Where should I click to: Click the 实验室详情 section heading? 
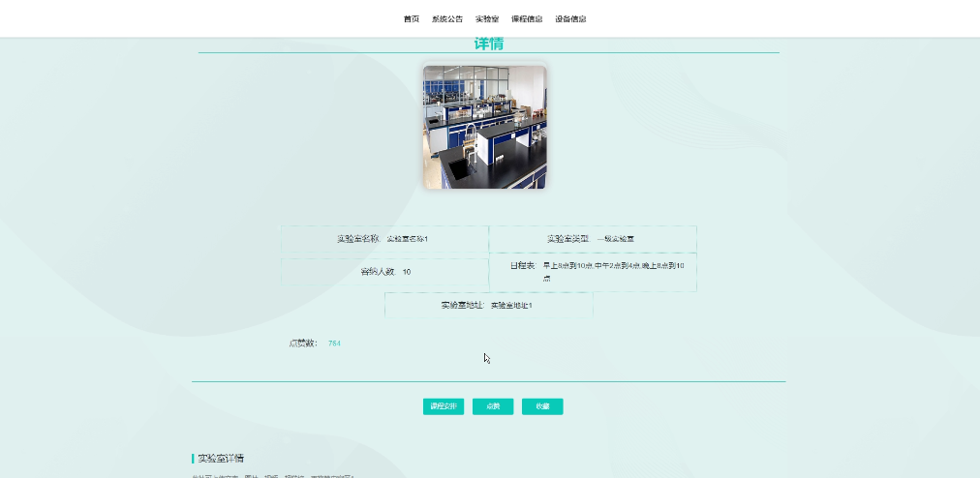[x=221, y=458]
